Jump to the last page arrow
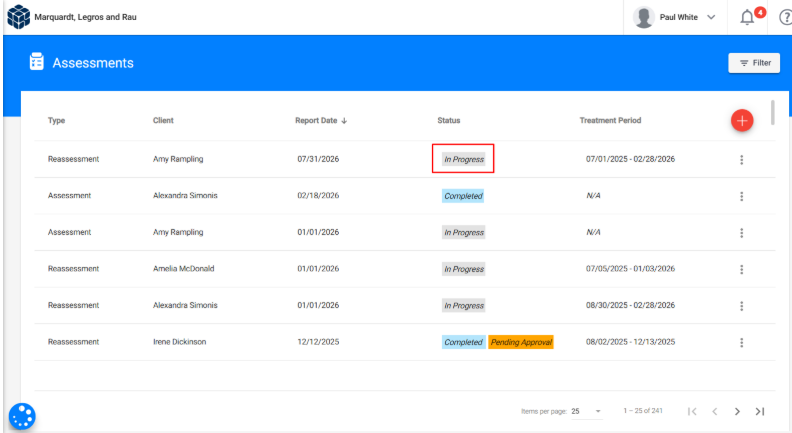This screenshot has width=792, height=433. coord(760,411)
